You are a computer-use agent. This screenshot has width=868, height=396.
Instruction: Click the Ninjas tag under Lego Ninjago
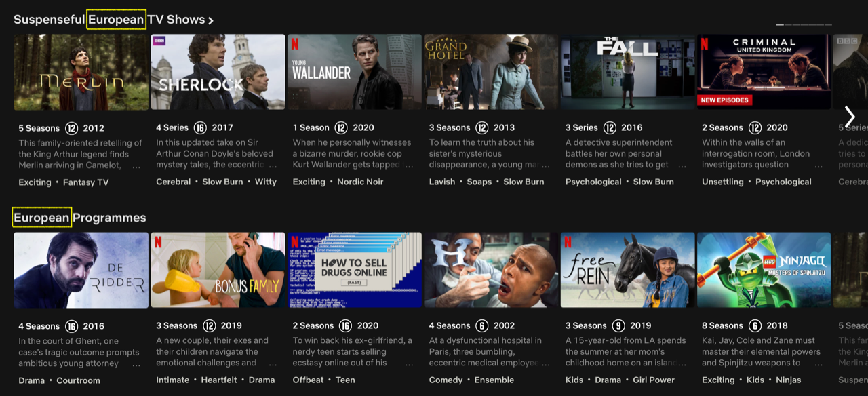pyautogui.click(x=788, y=380)
